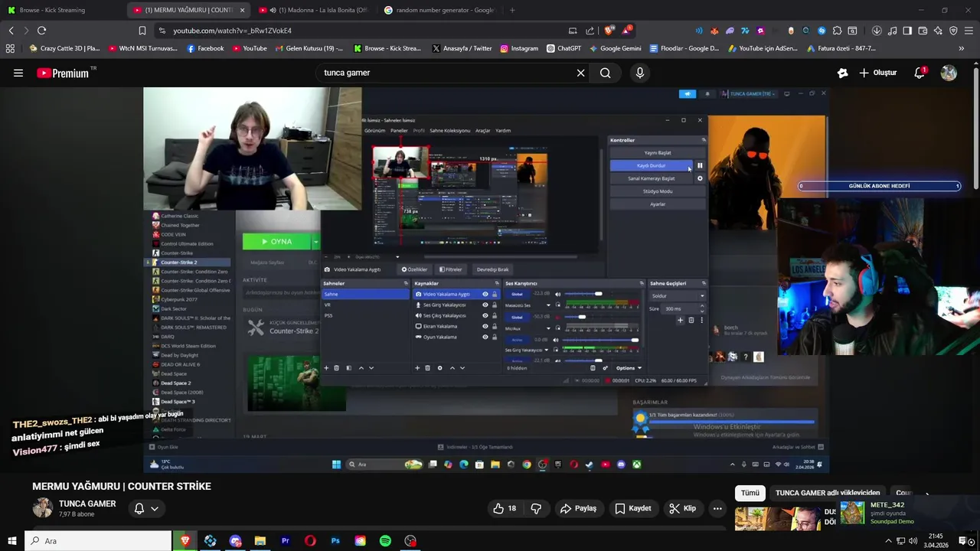Open the Facebook bookmark
The width and height of the screenshot is (980, 551).
click(x=205, y=48)
